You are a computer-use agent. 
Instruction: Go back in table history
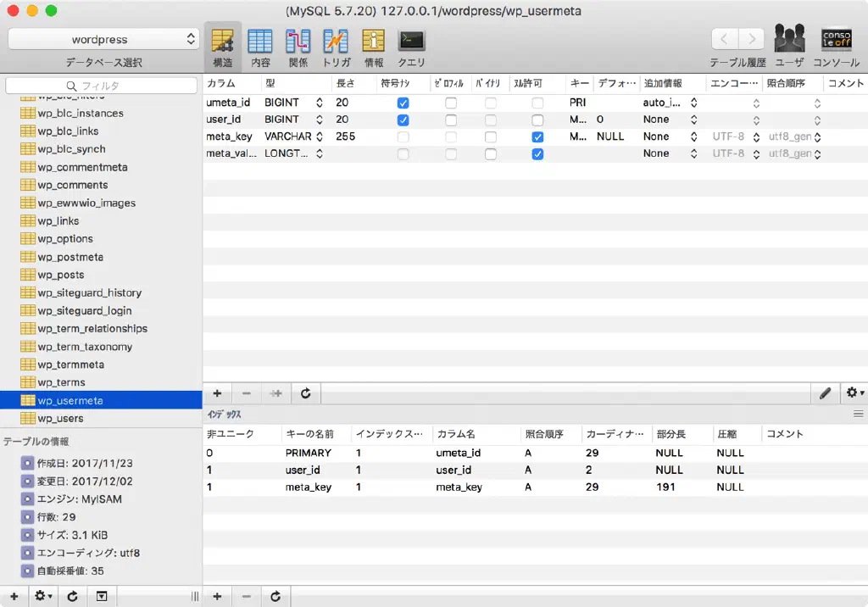(x=725, y=39)
